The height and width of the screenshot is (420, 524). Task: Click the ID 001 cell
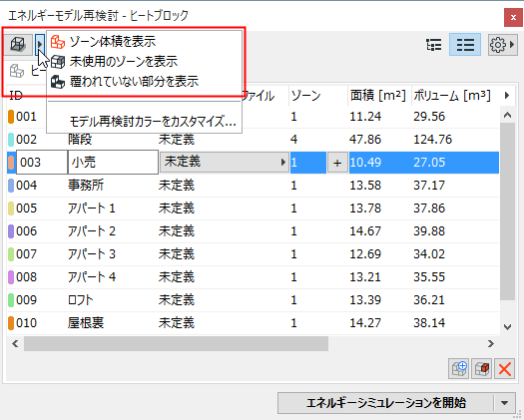[x=26, y=117]
